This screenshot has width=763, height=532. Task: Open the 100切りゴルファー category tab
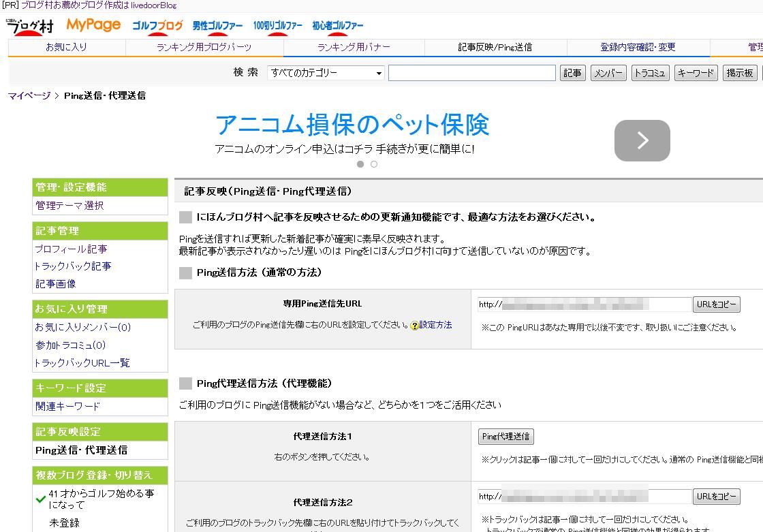[277, 26]
